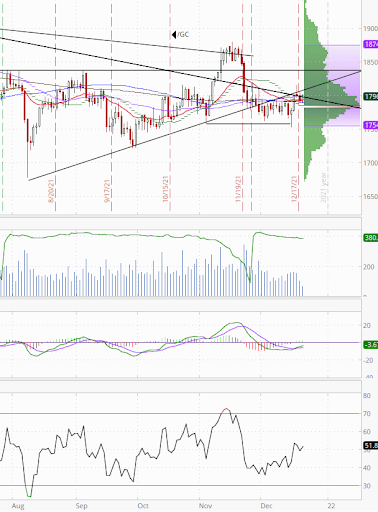Click the 2021 year boundary label
The width and height of the screenshot is (378, 512).
click(x=324, y=187)
